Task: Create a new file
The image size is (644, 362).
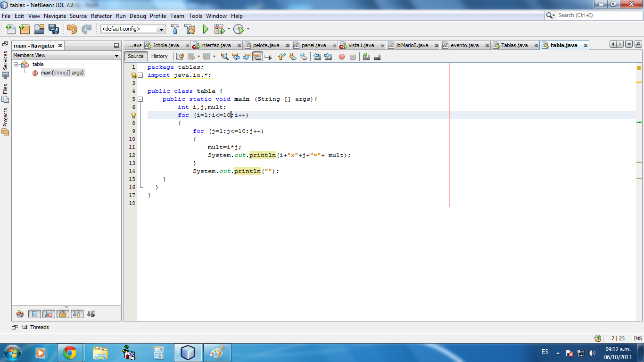Action: (10, 29)
